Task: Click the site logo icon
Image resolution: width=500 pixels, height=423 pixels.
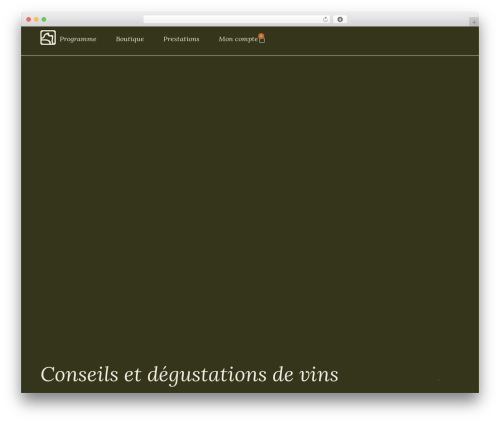Action: click(48, 37)
